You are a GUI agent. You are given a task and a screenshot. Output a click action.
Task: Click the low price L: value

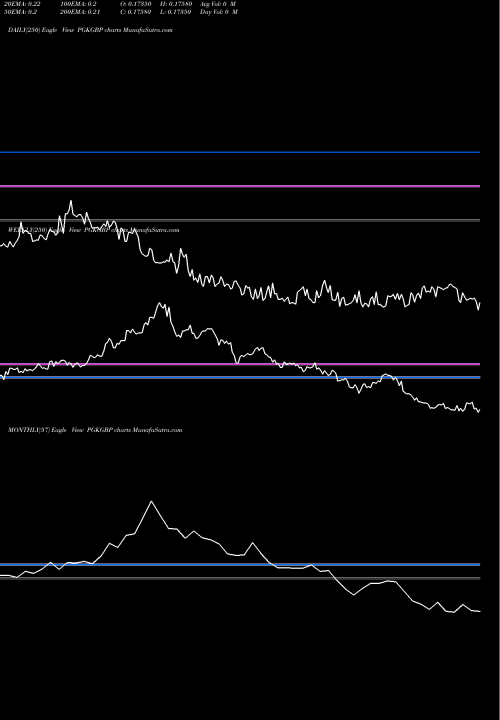(x=176, y=12)
